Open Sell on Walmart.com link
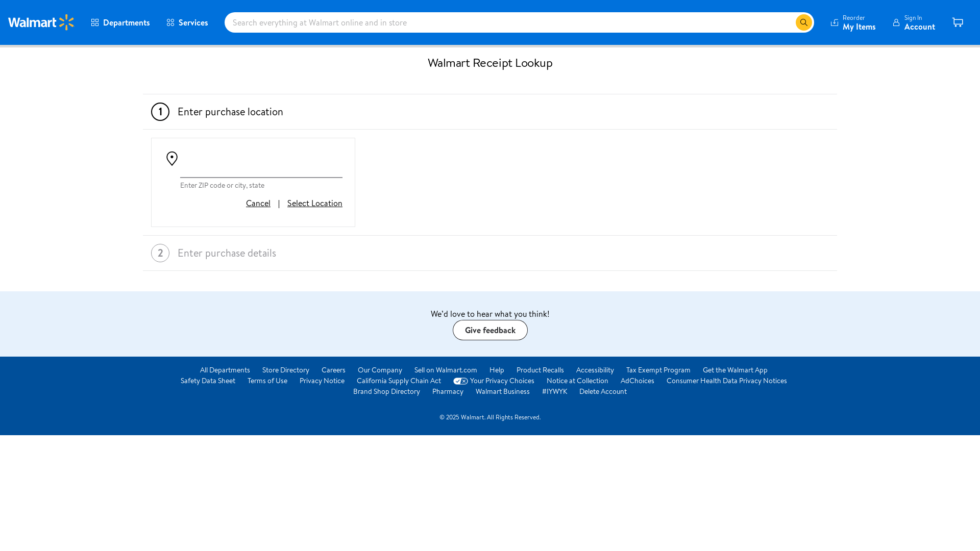 (446, 370)
